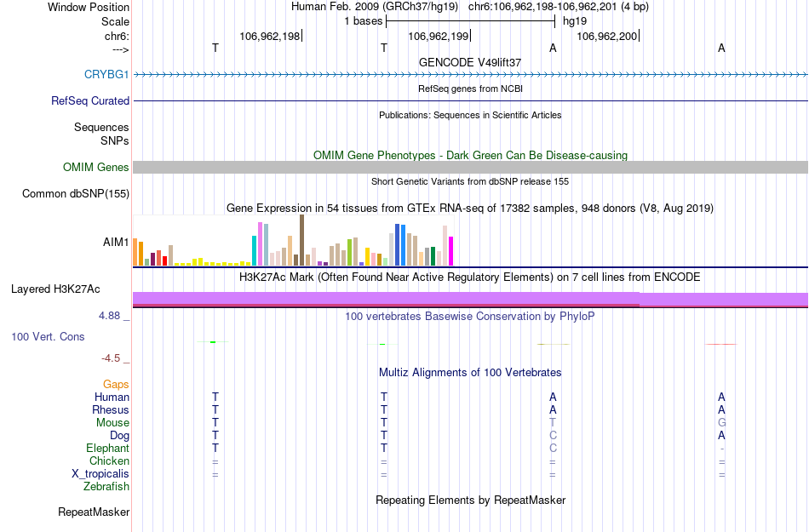The height and width of the screenshot is (532, 809).
Task: Click the -4.5 PhyloP lower value
Action: point(111,358)
